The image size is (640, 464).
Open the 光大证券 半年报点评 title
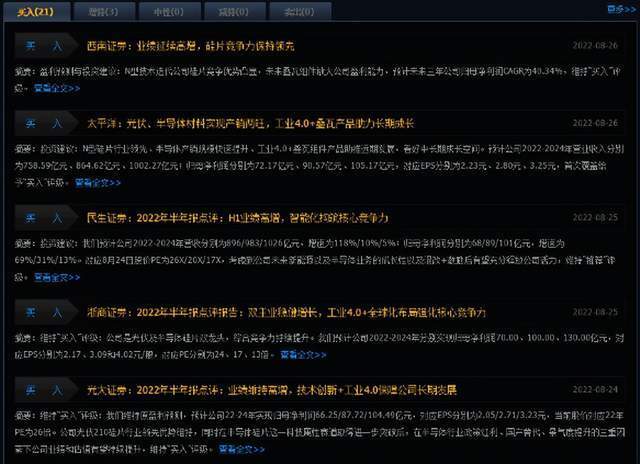coord(271,390)
